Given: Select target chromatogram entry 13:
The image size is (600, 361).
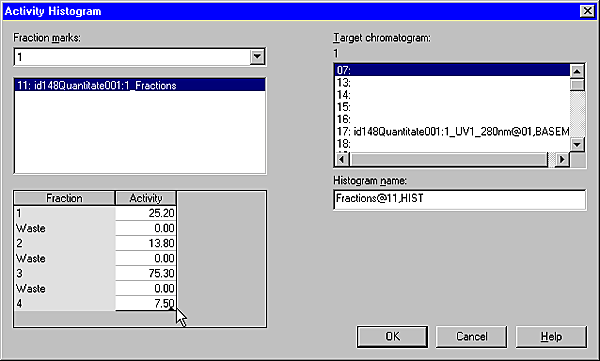Looking at the screenshot, I should [x=452, y=82].
